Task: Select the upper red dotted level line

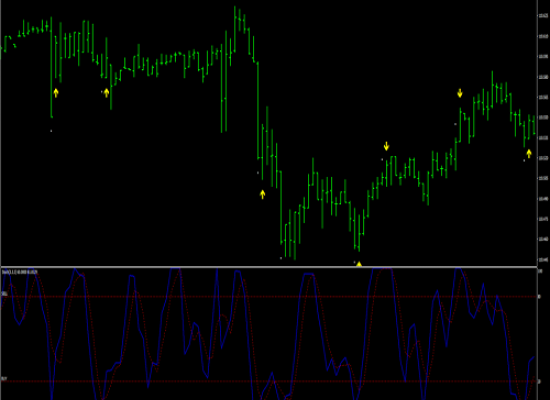Action: 269,297
